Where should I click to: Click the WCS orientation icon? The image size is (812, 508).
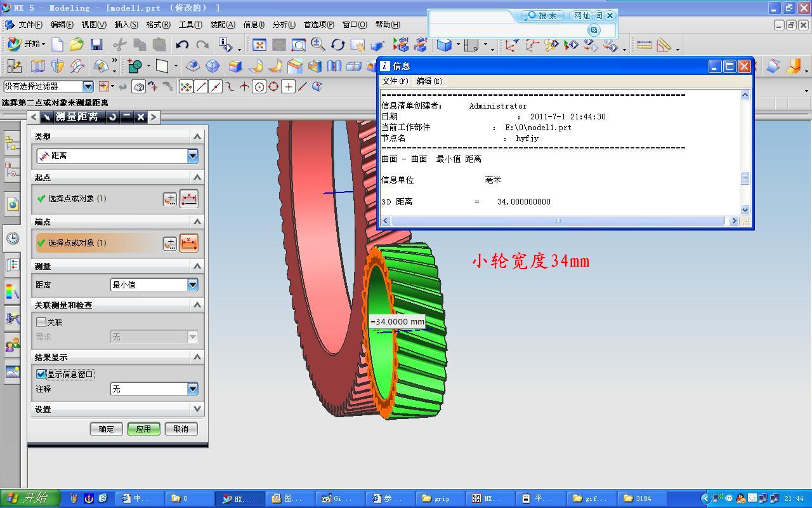[511, 45]
